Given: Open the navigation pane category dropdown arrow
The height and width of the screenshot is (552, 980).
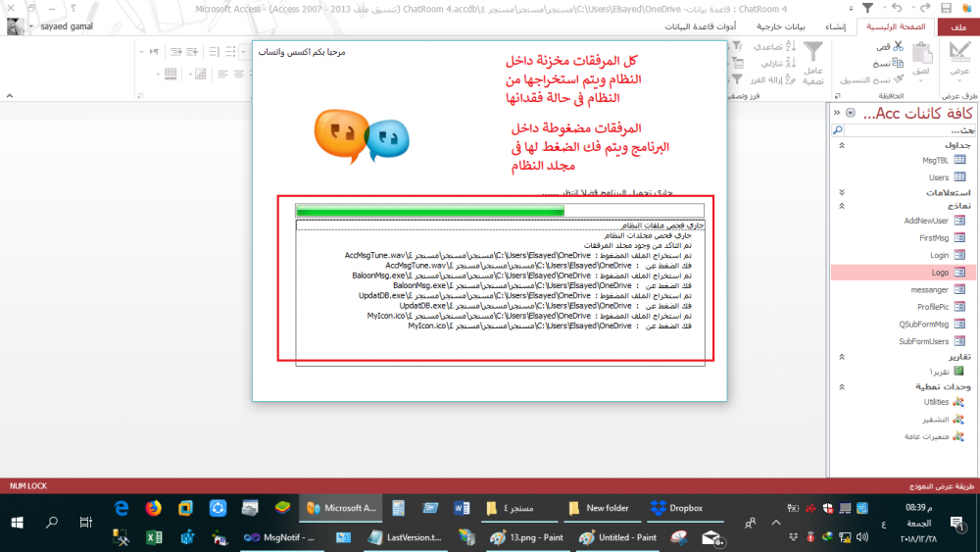Looking at the screenshot, I should pyautogui.click(x=850, y=114).
